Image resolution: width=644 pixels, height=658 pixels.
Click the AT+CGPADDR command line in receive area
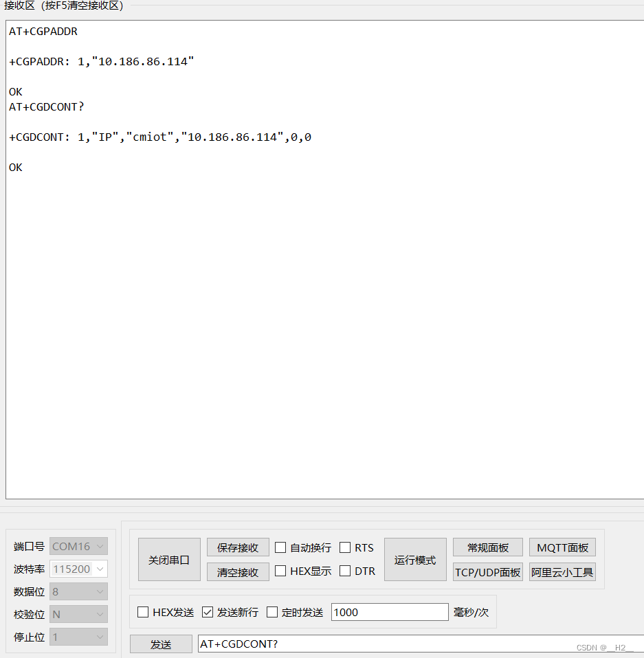(x=43, y=32)
